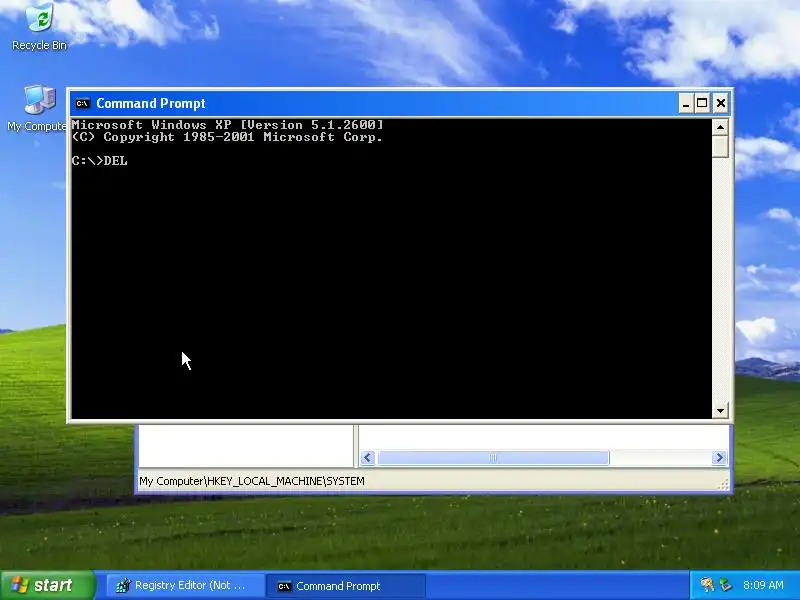This screenshot has width=800, height=600.
Task: Open the Recycle Bin desktop icon
Action: pyautogui.click(x=39, y=27)
